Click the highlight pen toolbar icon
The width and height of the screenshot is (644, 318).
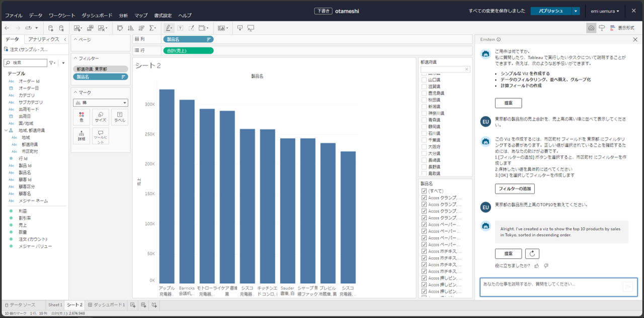coord(169,28)
